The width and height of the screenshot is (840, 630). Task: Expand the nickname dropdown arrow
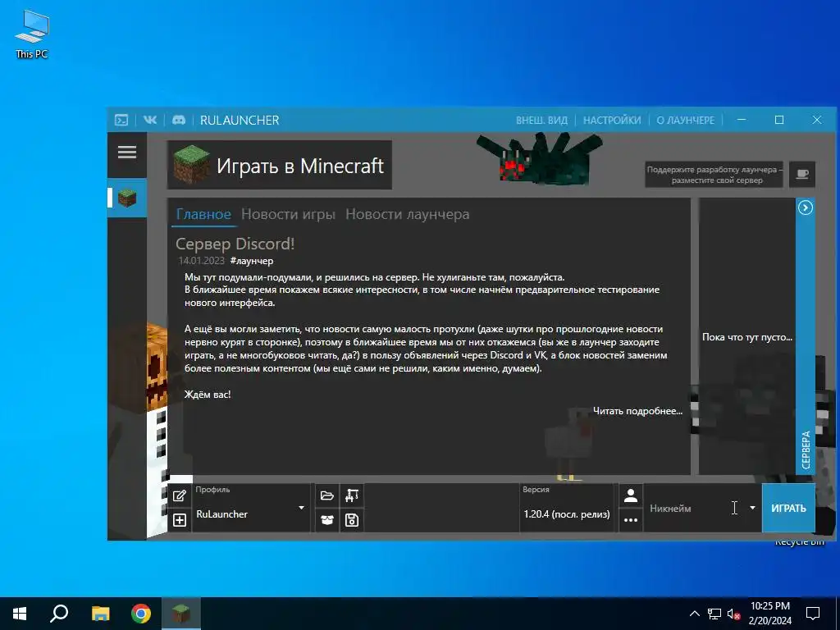[752, 508]
